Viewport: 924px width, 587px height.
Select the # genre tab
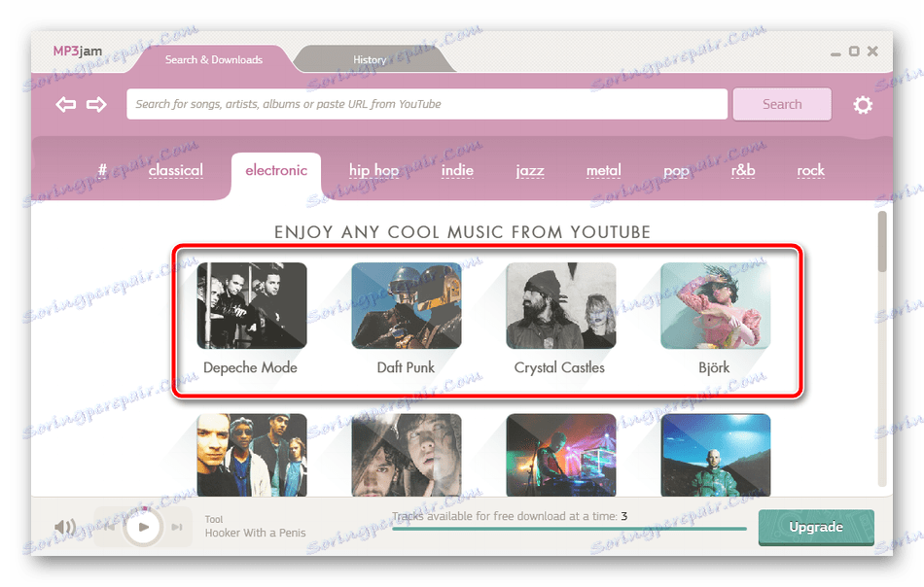click(x=102, y=170)
